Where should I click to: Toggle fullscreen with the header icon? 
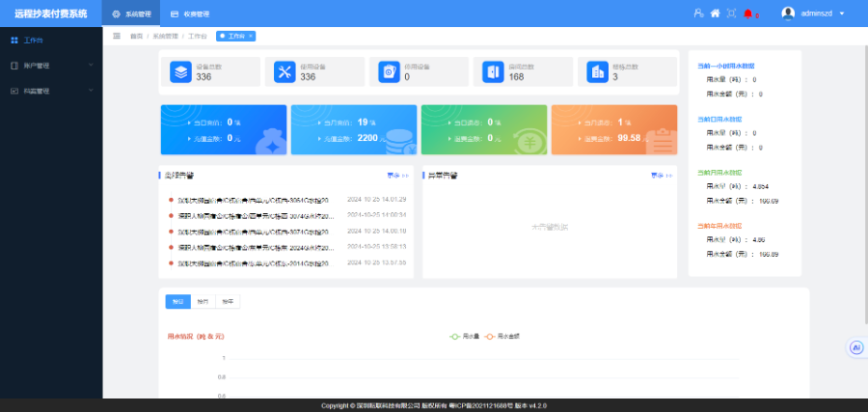pos(731,14)
